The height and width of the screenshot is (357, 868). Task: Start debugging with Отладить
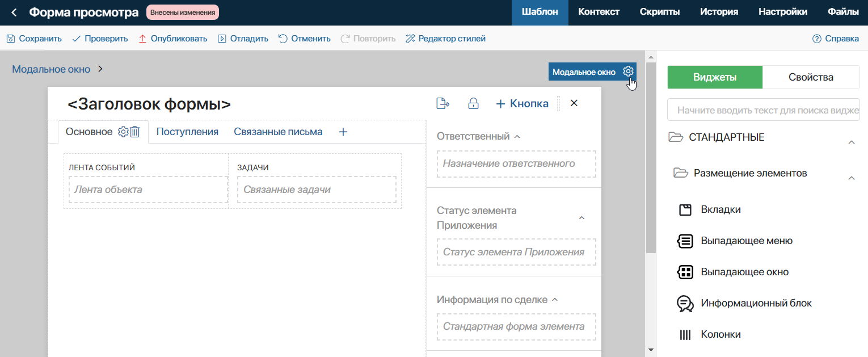(x=243, y=39)
